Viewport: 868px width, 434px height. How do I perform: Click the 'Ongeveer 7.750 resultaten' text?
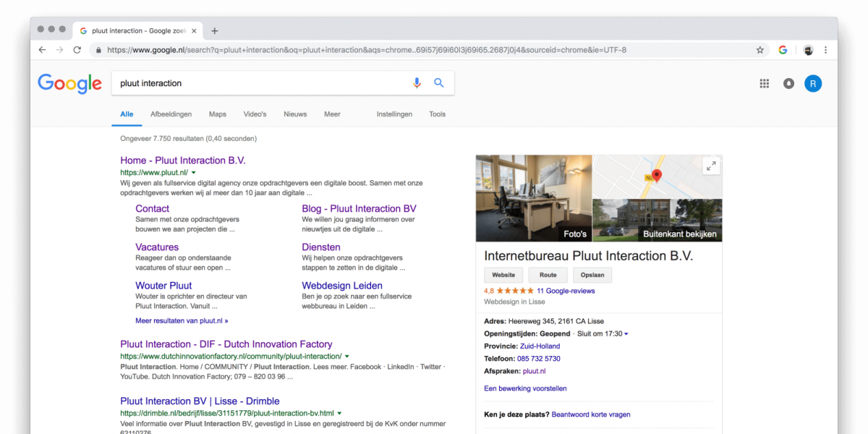coord(188,138)
